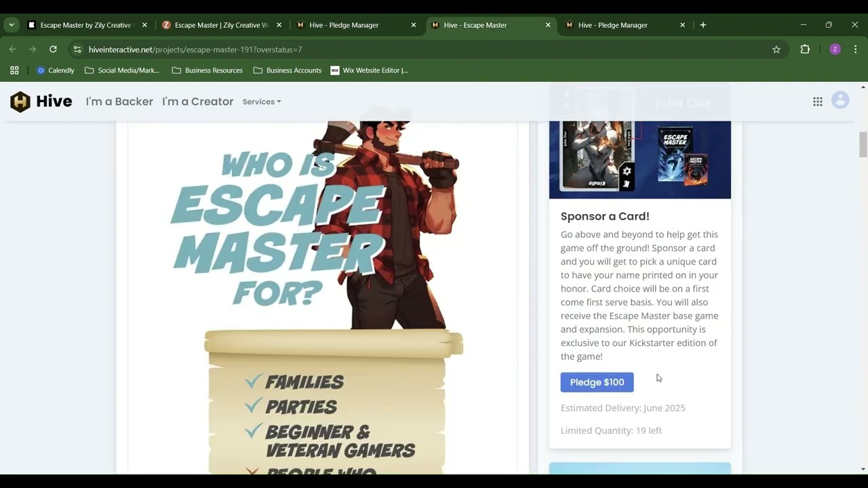
Task: Open the Chrome profile avatar
Action: [835, 49]
